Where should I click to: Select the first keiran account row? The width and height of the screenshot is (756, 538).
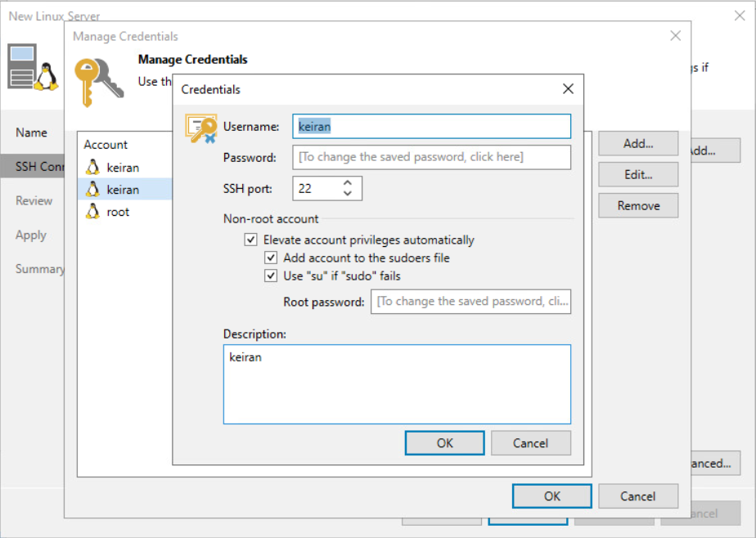point(125,168)
